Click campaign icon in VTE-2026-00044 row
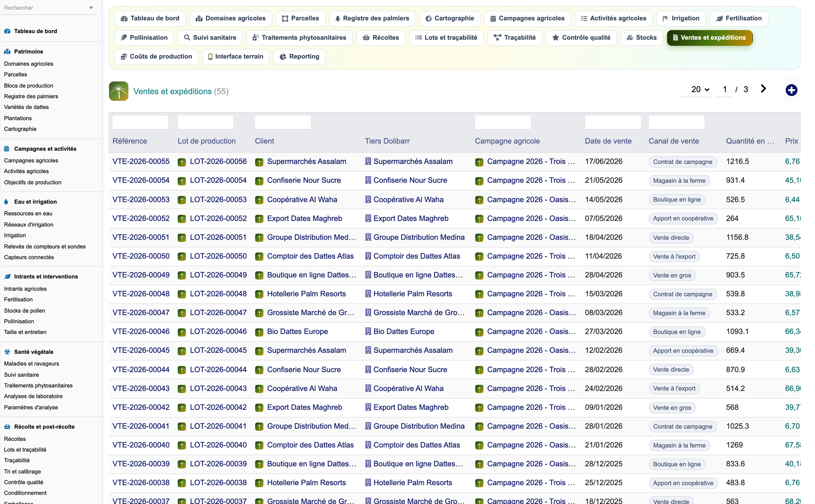Viewport: 815px width, 504px height. pyautogui.click(x=479, y=370)
